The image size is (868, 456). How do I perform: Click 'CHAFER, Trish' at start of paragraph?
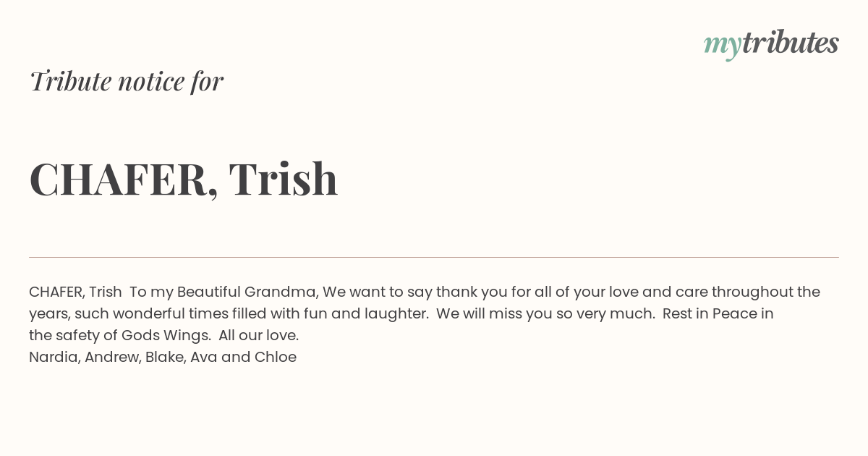[75, 292]
